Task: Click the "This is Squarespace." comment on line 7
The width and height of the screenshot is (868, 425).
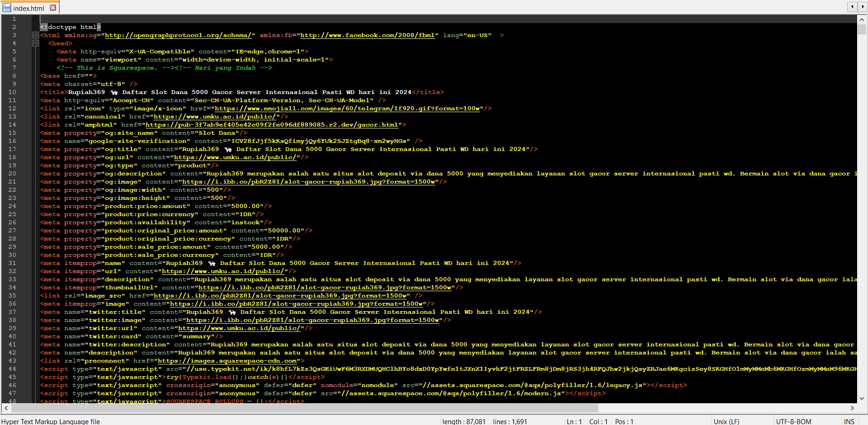Action: [x=117, y=68]
